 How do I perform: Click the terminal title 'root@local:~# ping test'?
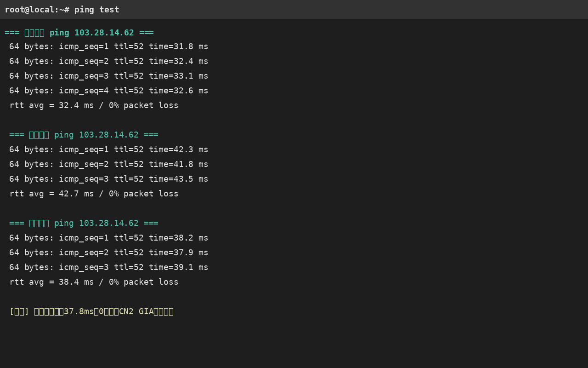point(62,10)
